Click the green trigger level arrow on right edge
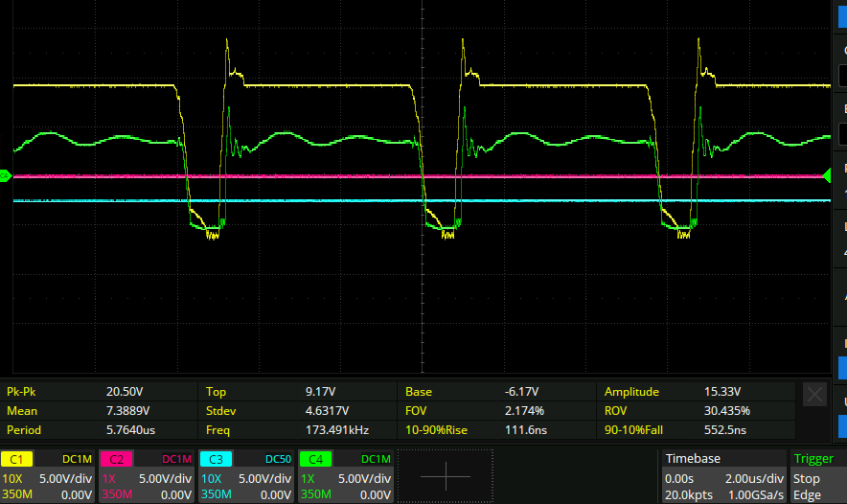 pos(828,175)
